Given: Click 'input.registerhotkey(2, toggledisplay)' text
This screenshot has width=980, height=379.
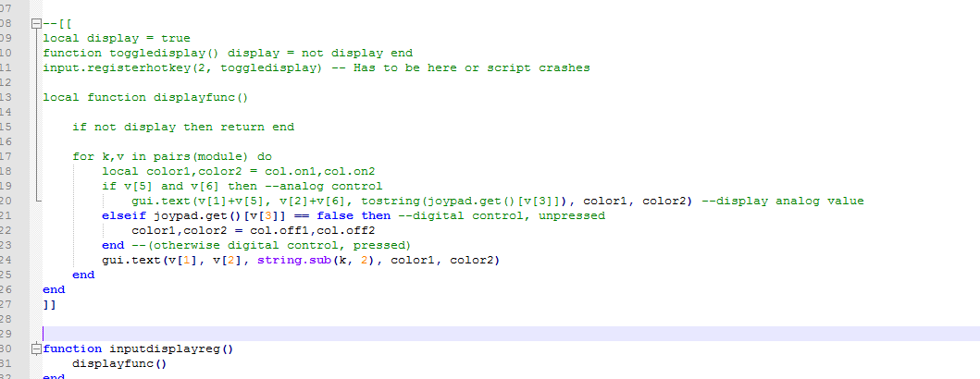Looking at the screenshot, I should pos(182,68).
